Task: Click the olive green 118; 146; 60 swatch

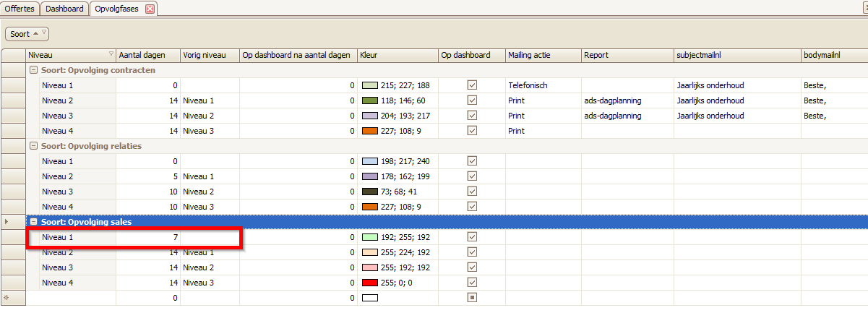Action: pos(370,100)
